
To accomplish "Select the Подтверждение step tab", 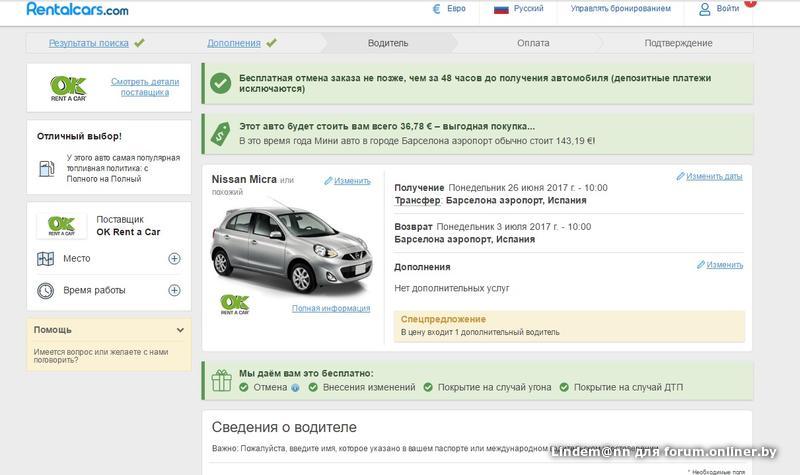I will click(678, 43).
